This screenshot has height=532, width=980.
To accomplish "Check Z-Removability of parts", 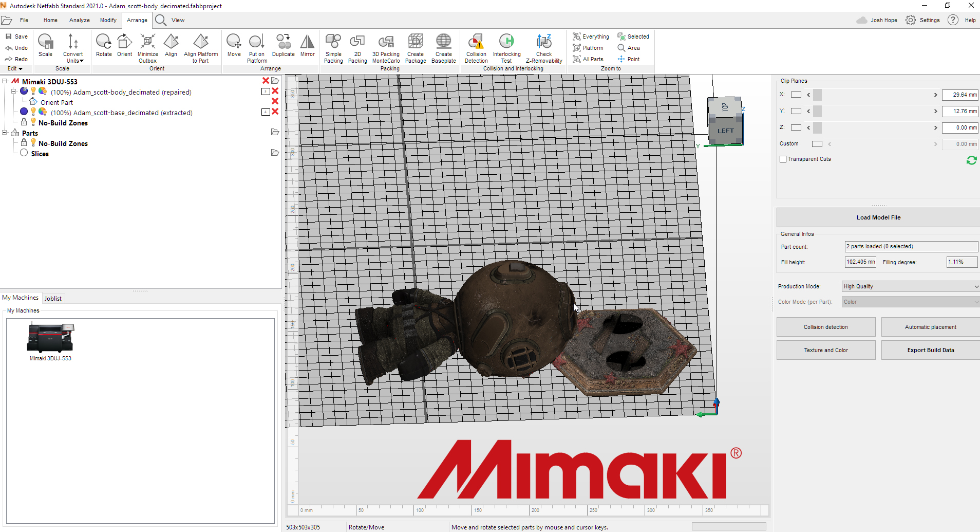I will [x=544, y=48].
